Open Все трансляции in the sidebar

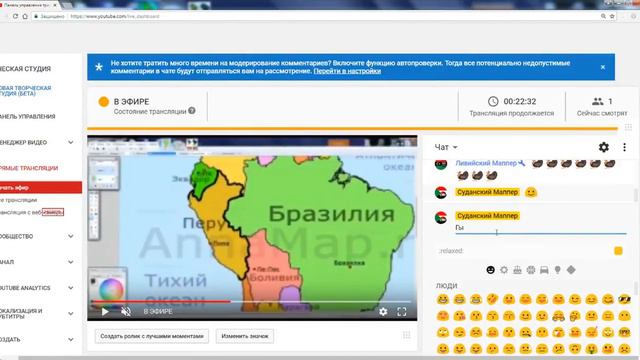(18, 200)
